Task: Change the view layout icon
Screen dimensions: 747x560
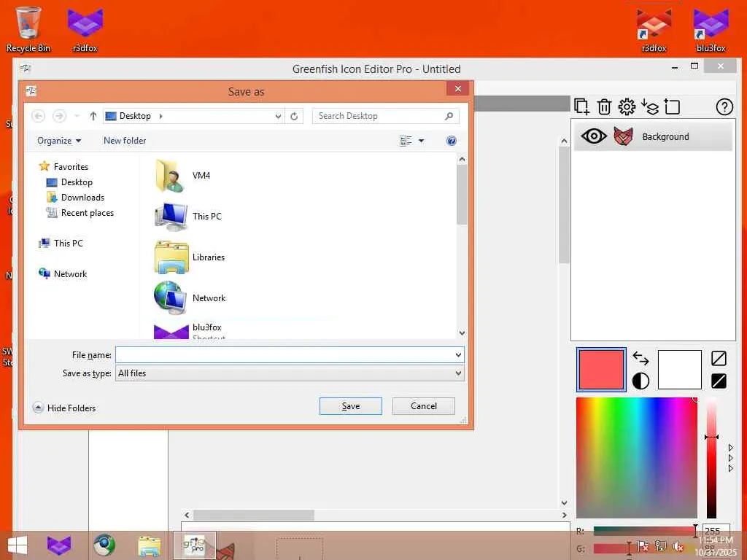Action: (x=406, y=141)
